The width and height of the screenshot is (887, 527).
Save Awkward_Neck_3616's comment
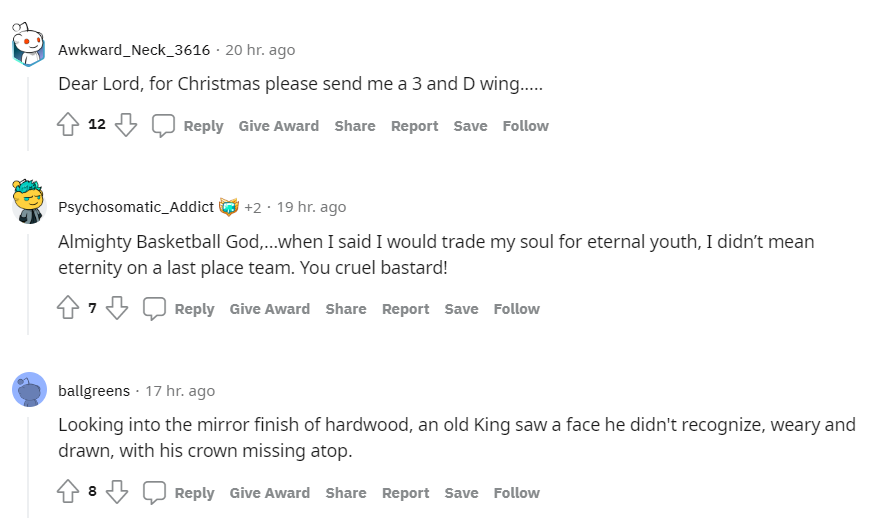(470, 126)
